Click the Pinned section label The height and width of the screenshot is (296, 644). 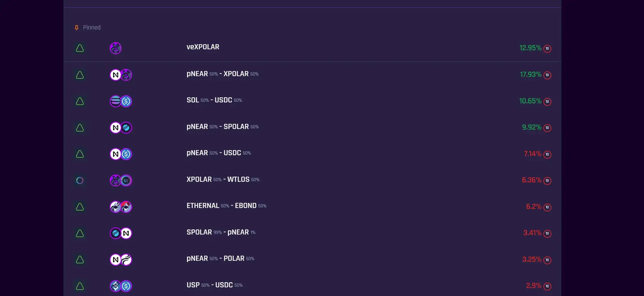coord(92,28)
